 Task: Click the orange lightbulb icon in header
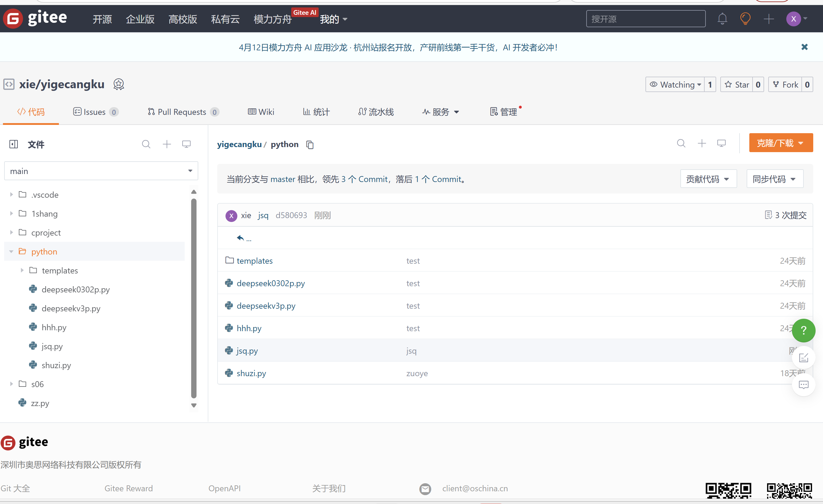tap(745, 19)
